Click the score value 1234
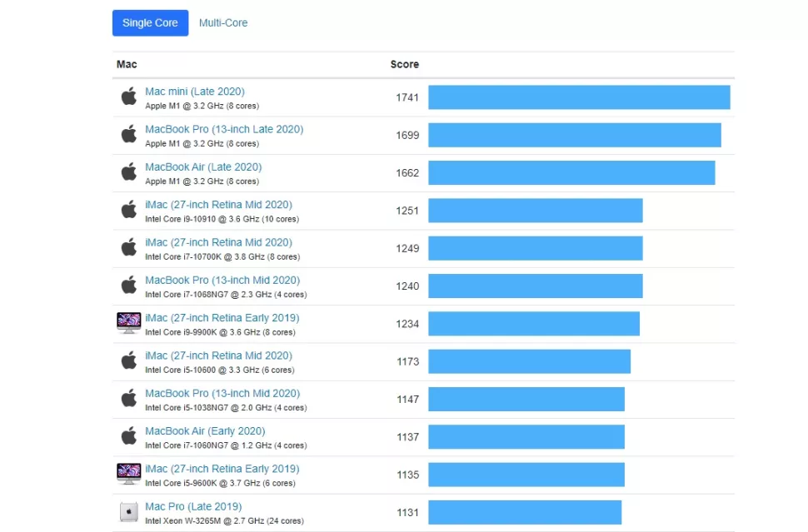 coord(407,324)
